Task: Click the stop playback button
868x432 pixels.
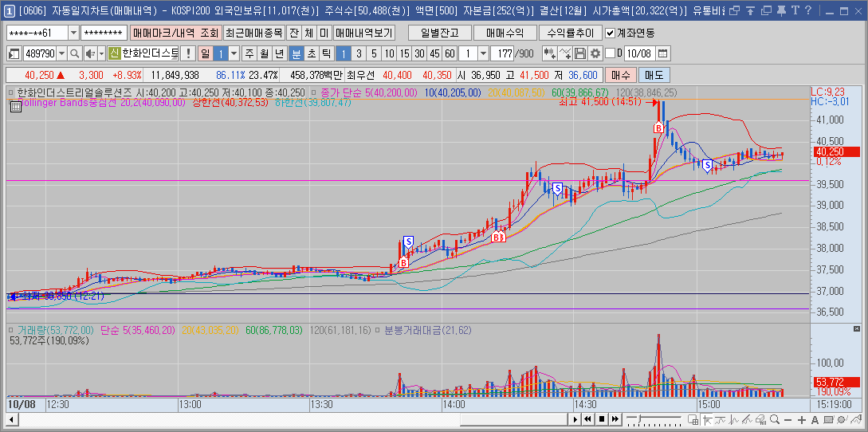Action: coord(602,419)
